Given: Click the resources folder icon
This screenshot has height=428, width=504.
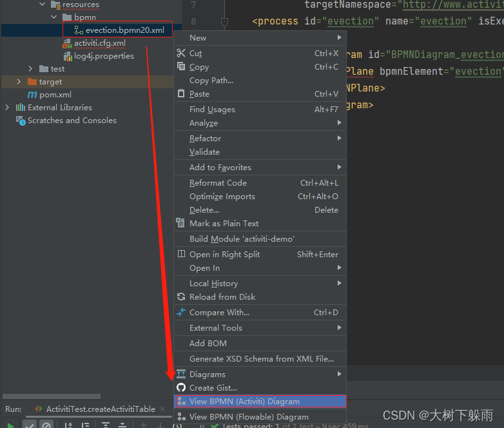Looking at the screenshot, I should [x=55, y=5].
